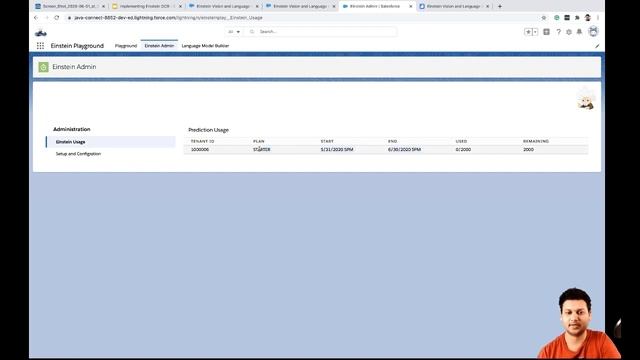Click the Einstein Playground app name
The width and height of the screenshot is (640, 360).
click(x=77, y=46)
